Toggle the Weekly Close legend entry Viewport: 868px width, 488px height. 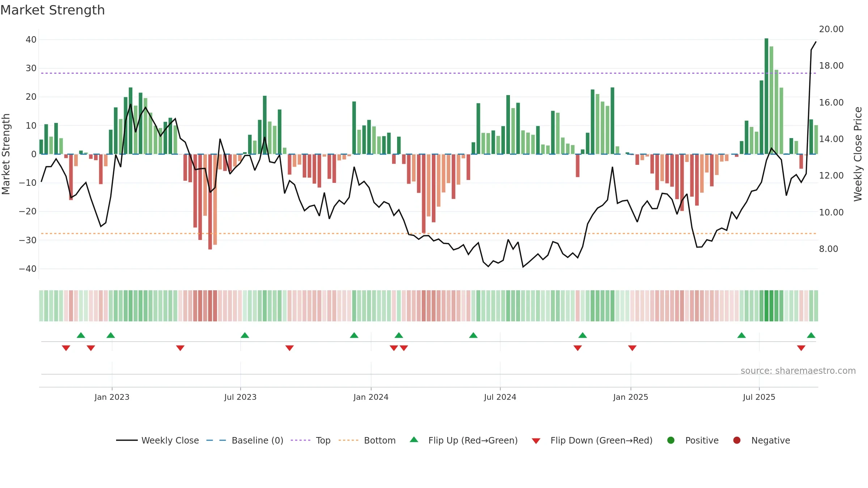point(158,440)
